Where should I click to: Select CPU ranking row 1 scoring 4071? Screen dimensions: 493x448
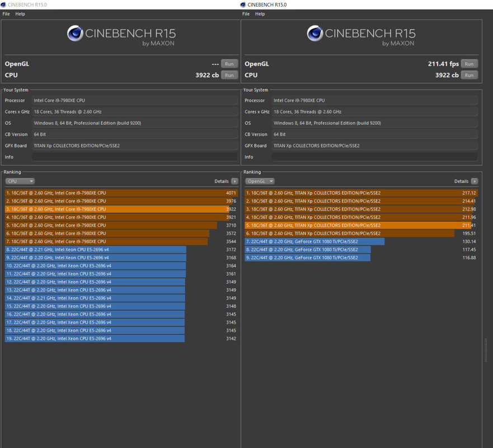point(121,193)
